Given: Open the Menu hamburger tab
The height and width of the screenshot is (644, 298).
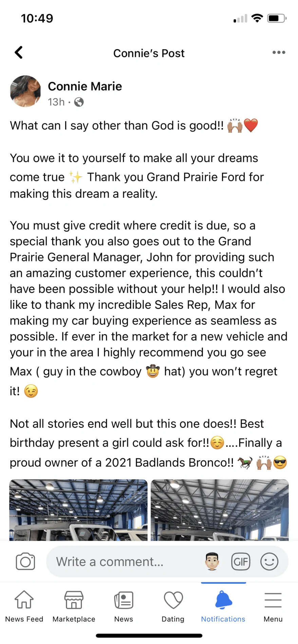Looking at the screenshot, I should [273, 606].
